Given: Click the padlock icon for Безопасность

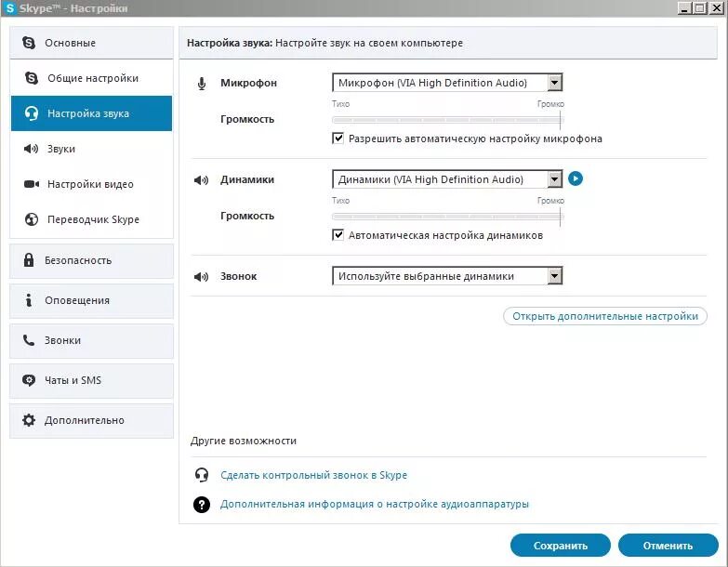Looking at the screenshot, I should pos(29,260).
